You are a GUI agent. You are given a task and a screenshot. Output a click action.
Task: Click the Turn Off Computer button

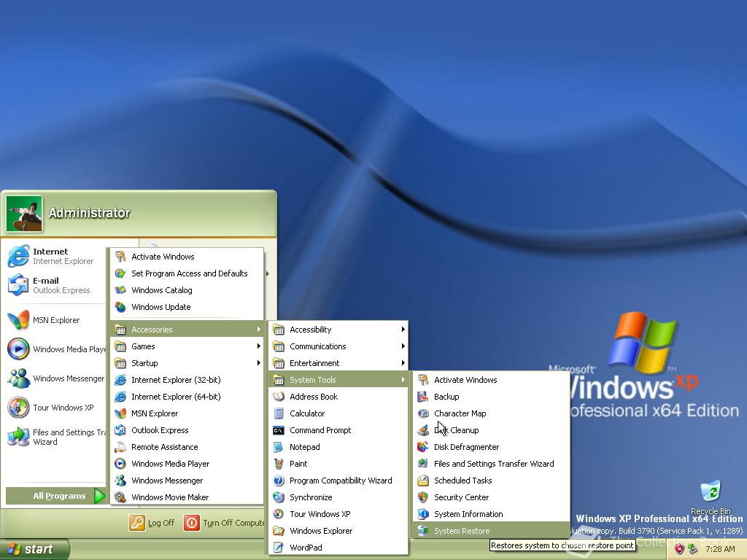tap(224, 523)
